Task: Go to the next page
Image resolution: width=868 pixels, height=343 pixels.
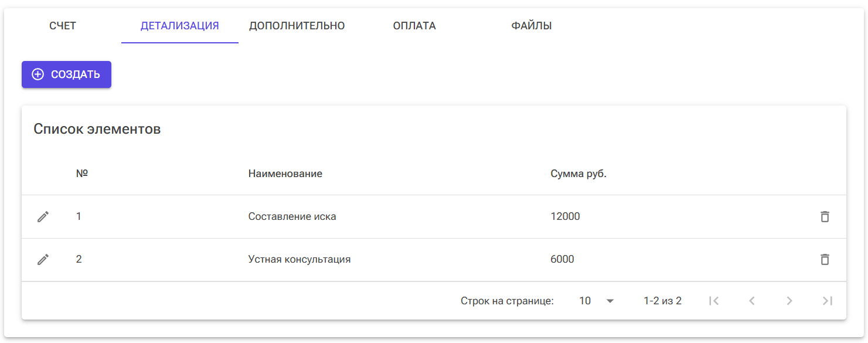Action: point(790,300)
